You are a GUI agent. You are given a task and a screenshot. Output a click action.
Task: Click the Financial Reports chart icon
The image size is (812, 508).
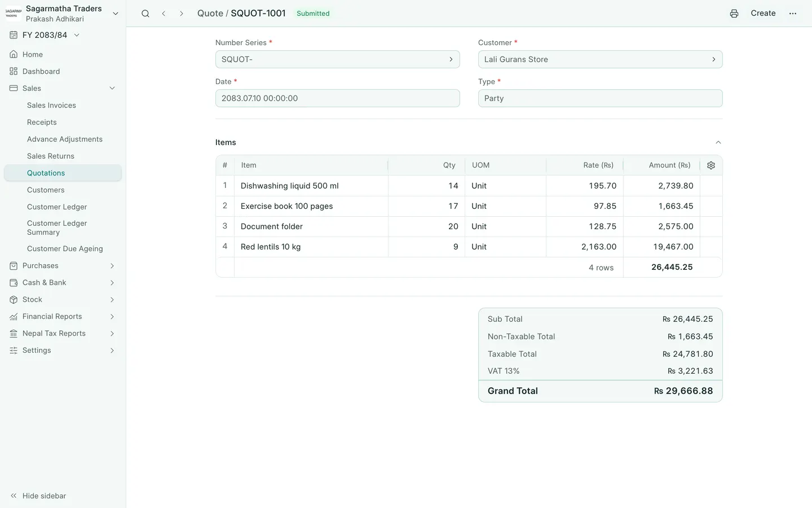point(14,317)
